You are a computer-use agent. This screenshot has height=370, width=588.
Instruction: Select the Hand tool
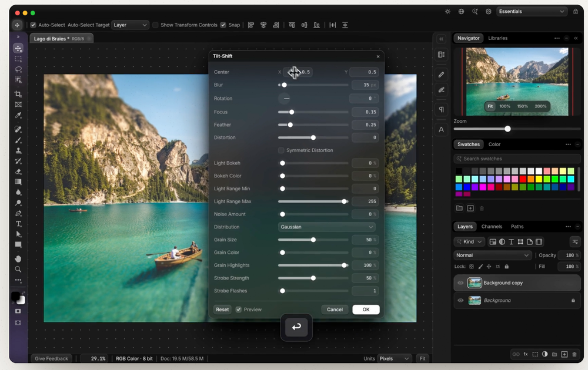18,259
